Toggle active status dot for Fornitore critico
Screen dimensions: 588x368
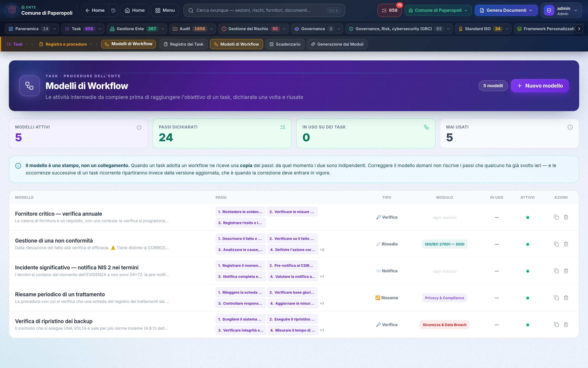pos(528,217)
